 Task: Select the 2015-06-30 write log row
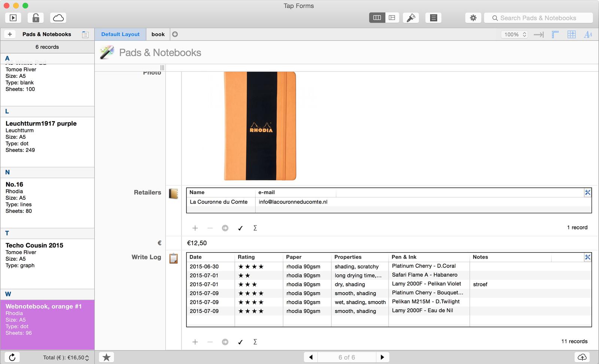389,266
